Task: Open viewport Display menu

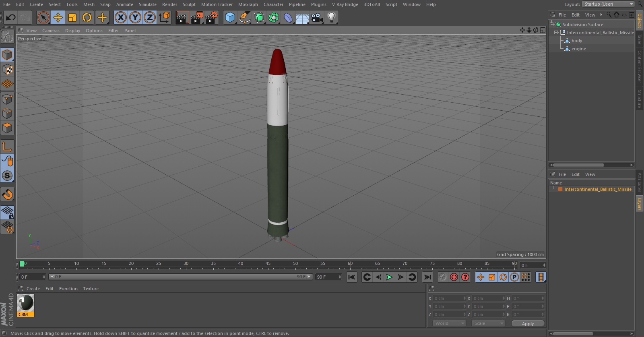Action: (72, 31)
